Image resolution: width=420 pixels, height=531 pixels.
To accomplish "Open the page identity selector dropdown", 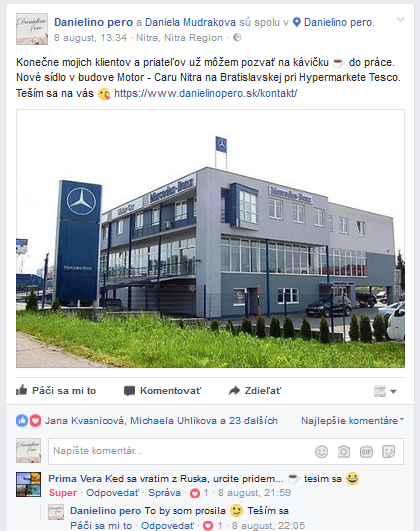I will click(385, 391).
